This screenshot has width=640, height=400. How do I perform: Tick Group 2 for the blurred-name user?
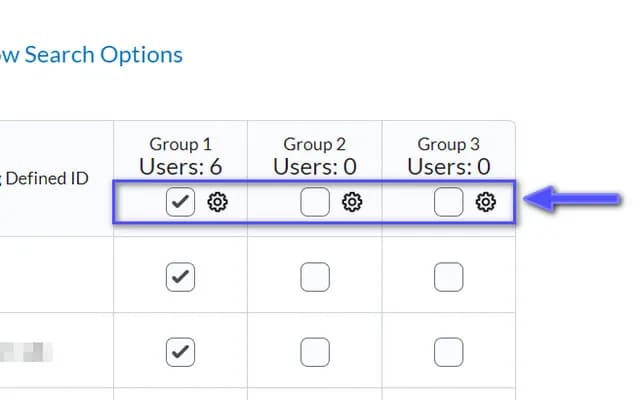tap(315, 352)
